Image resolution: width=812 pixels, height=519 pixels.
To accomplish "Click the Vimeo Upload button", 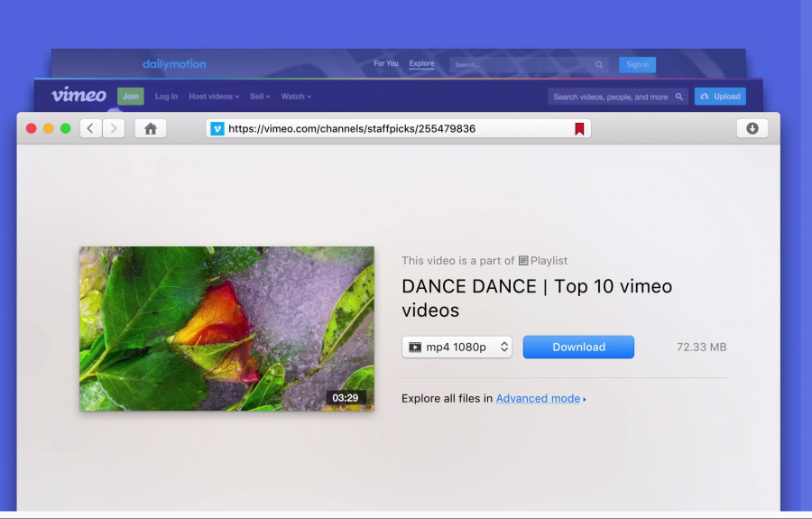I will tap(720, 97).
